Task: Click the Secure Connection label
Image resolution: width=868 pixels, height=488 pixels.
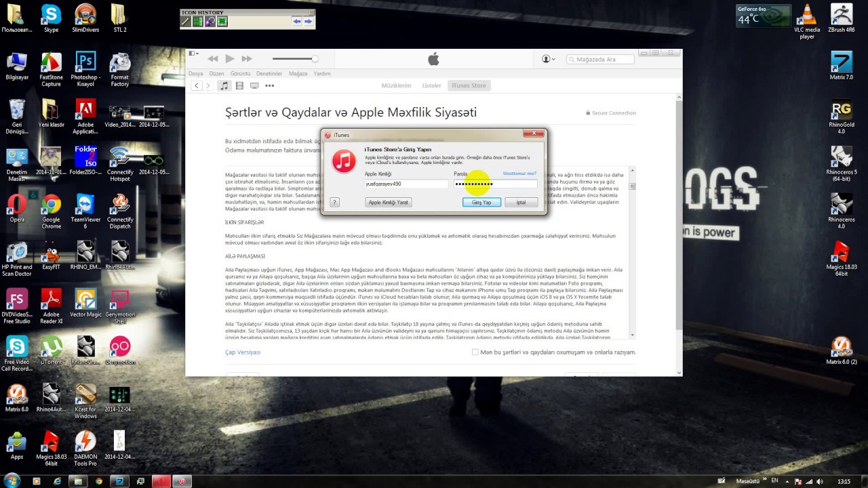Action: tap(611, 113)
